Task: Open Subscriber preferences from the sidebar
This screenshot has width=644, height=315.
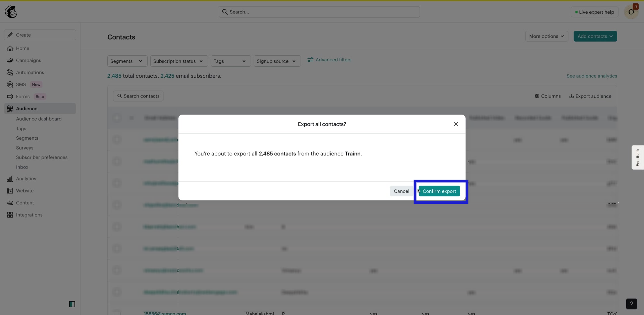Action: coord(42,157)
